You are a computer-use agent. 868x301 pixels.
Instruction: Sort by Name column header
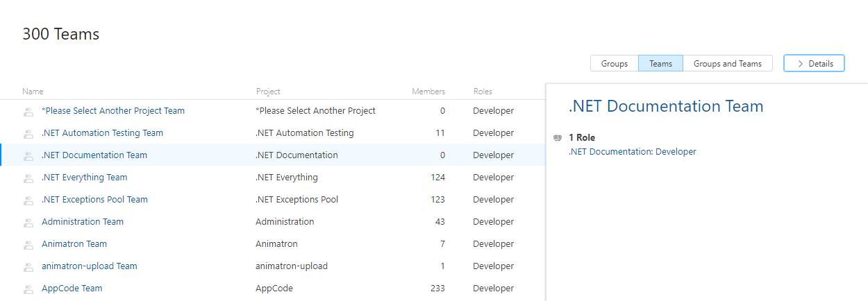pyautogui.click(x=33, y=92)
